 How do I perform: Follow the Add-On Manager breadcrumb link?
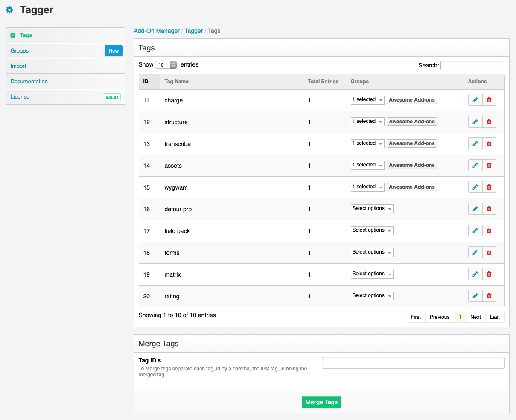click(x=157, y=31)
